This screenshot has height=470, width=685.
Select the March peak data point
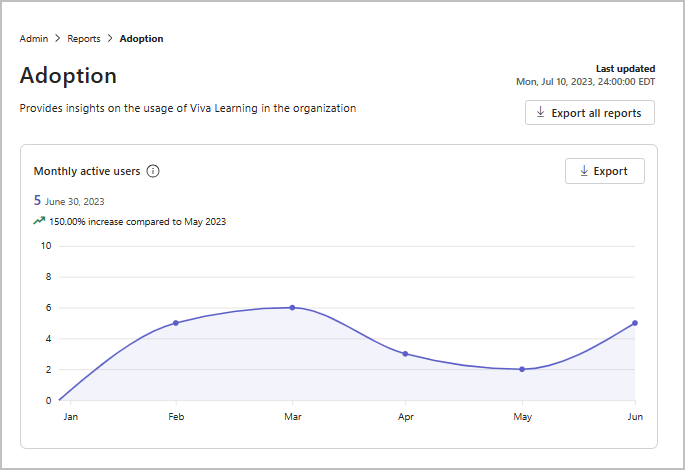coord(292,307)
